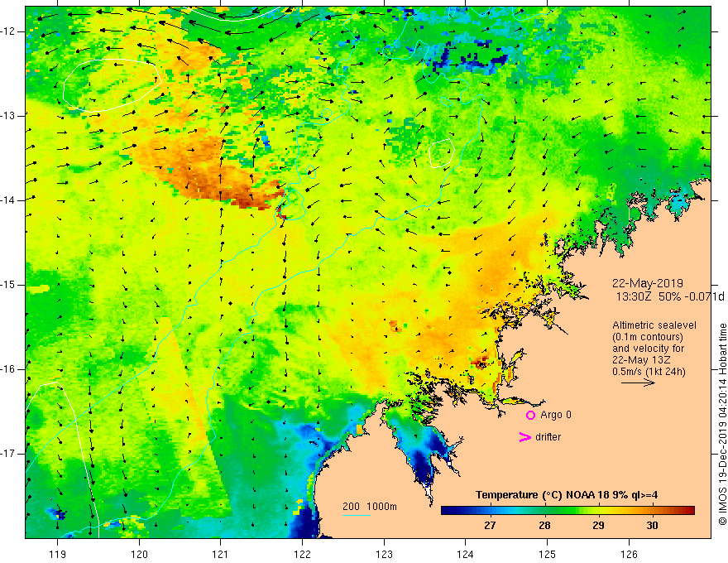Click the 'drifter' legend label
This screenshot has width=728, height=563.
(548, 437)
